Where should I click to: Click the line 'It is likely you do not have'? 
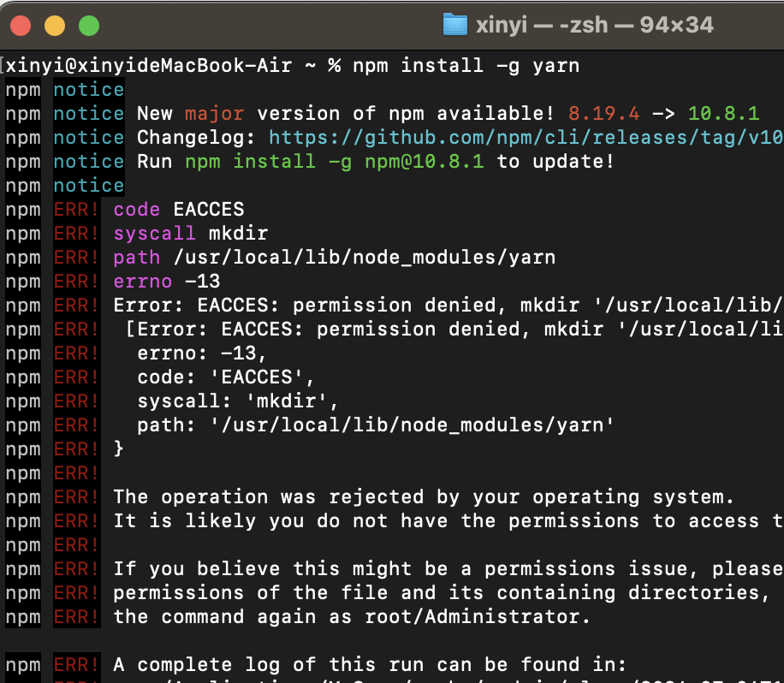(x=448, y=521)
